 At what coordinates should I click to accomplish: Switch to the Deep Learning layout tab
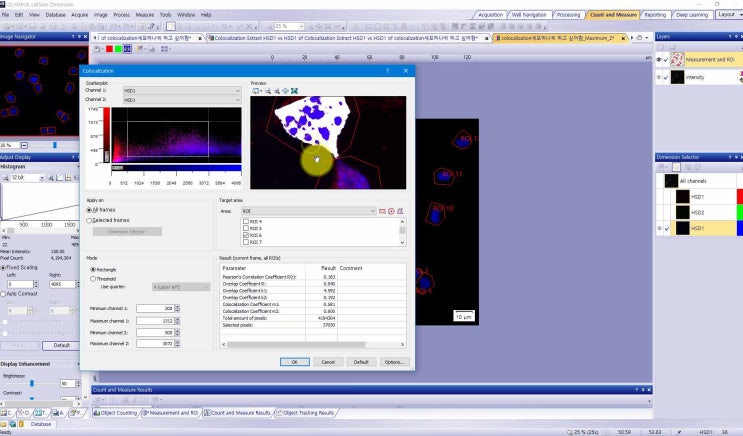[692, 15]
